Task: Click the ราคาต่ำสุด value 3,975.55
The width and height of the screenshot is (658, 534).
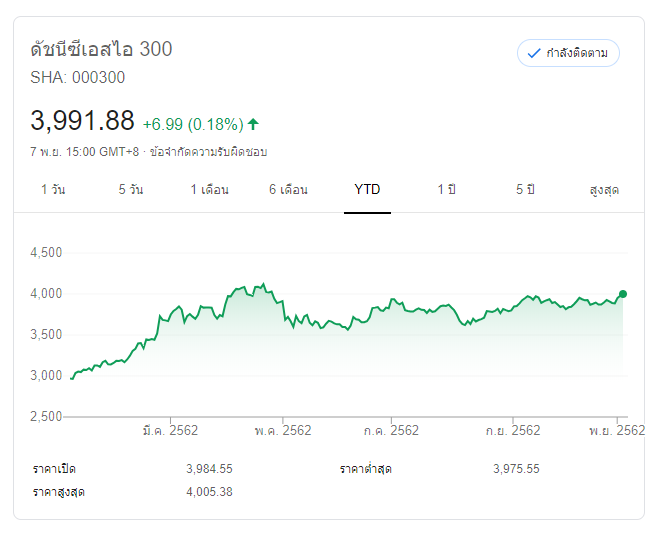Action: [516, 469]
